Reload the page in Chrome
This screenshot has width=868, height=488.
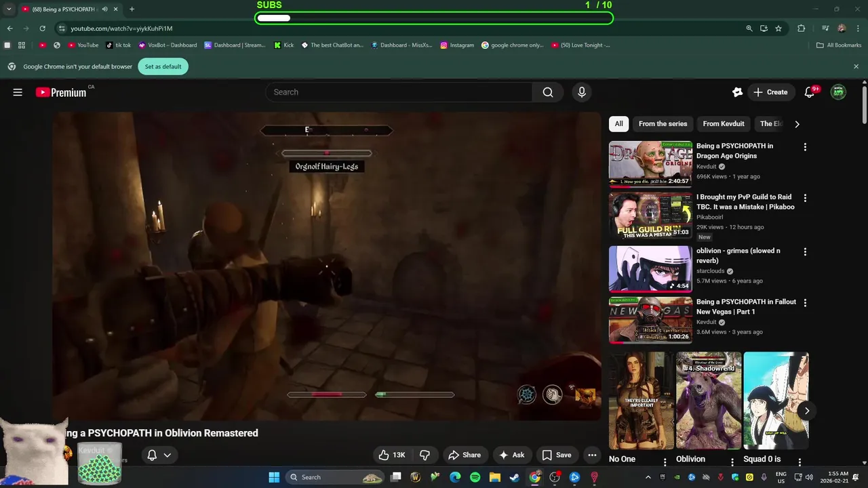point(42,28)
